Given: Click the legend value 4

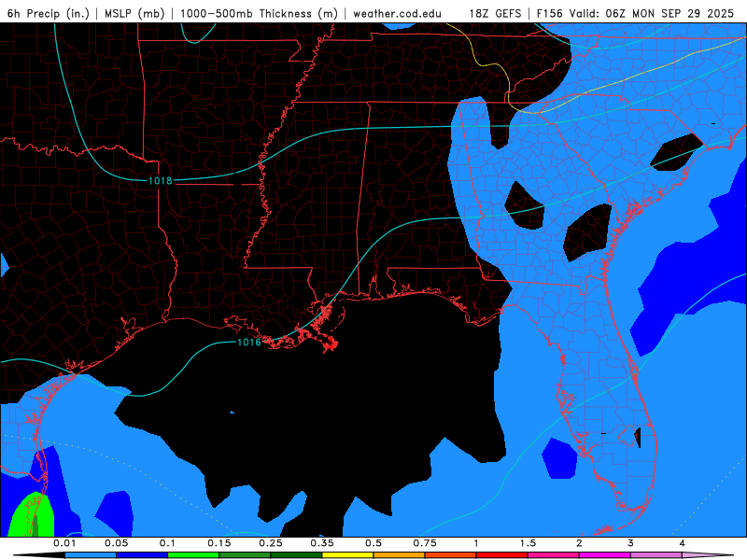Looking at the screenshot, I should [683, 543].
